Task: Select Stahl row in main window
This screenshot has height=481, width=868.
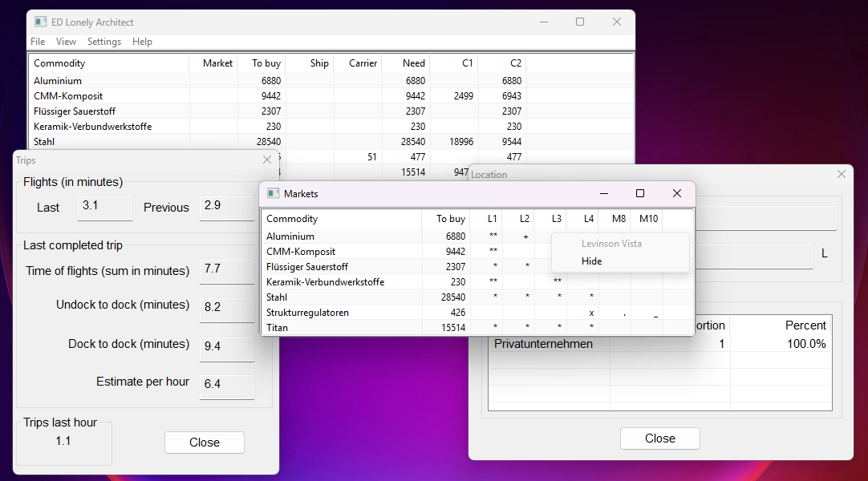Action: click(x=331, y=142)
